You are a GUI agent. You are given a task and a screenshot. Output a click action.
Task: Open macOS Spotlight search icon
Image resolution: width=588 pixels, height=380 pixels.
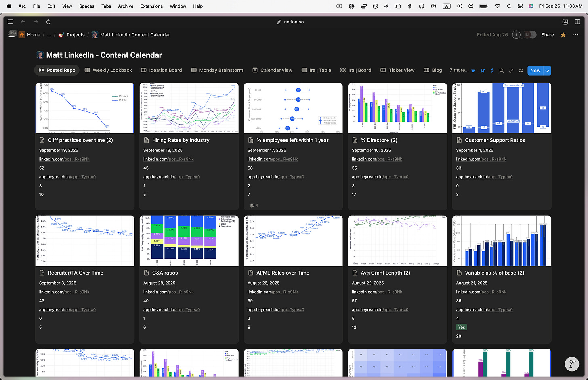tap(509, 6)
